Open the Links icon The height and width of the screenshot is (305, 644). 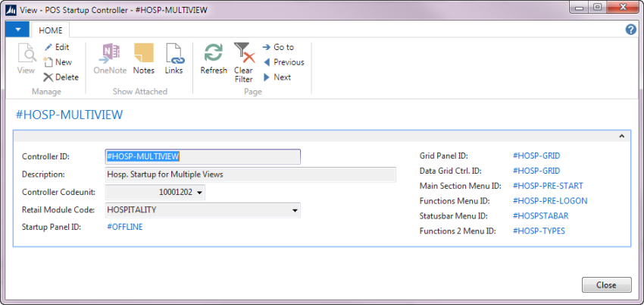(174, 53)
